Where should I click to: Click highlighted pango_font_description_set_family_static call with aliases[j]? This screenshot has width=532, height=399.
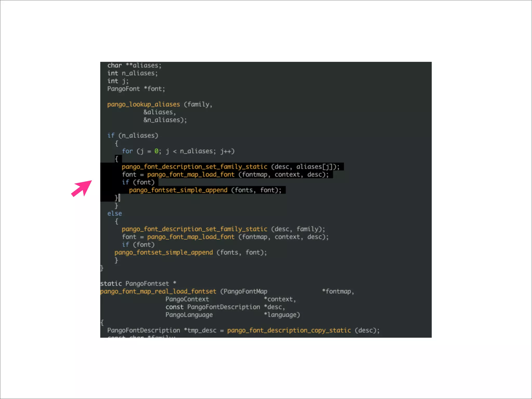coord(194,167)
